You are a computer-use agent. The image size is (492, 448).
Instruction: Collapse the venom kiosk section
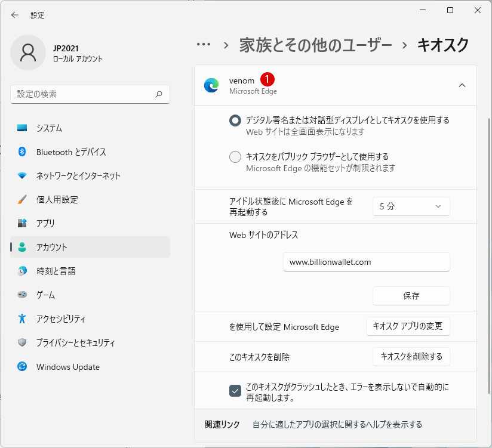coord(462,85)
